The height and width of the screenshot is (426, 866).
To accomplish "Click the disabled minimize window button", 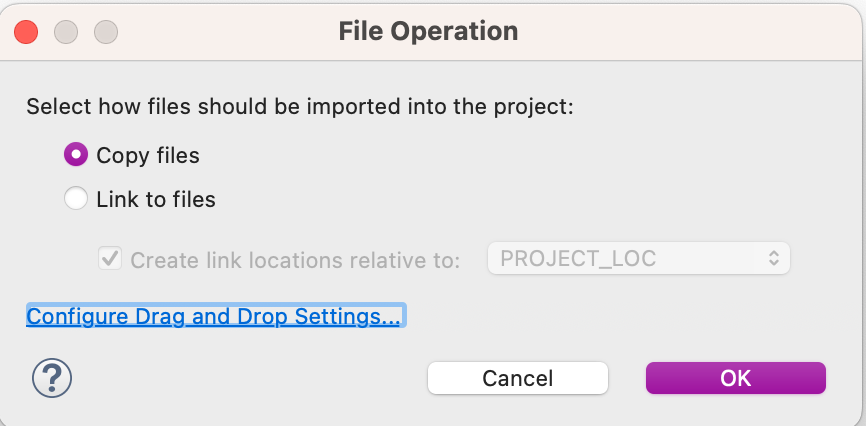I will click(66, 31).
